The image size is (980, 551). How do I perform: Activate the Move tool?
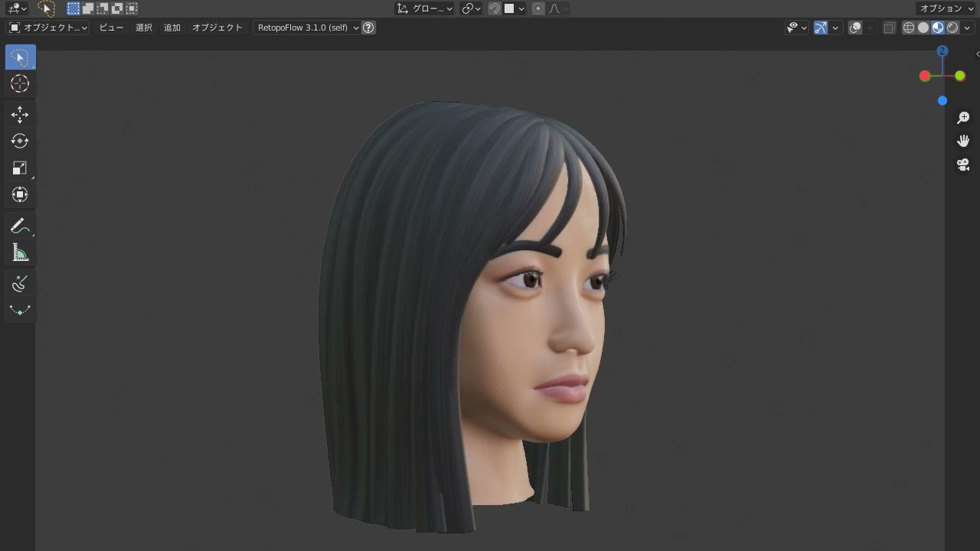[x=20, y=115]
